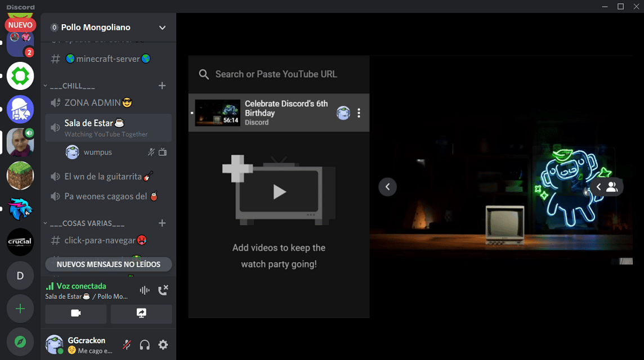This screenshot has width=644, height=360.
Task: Click wumpus user in voice channel
Action: (97, 152)
